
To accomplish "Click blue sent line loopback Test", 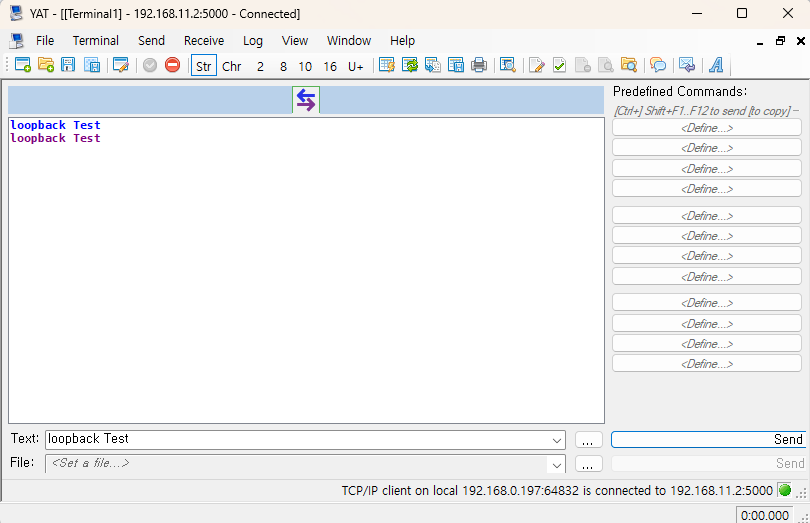I will coord(55,125).
